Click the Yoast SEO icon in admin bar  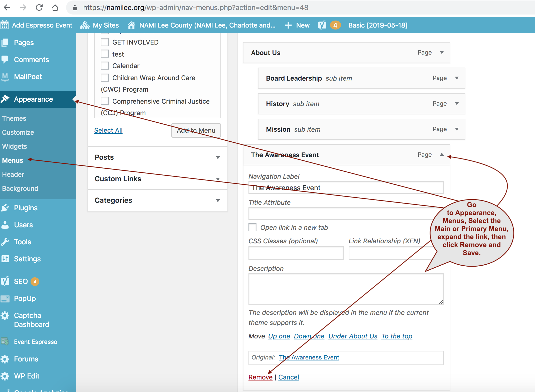click(322, 25)
